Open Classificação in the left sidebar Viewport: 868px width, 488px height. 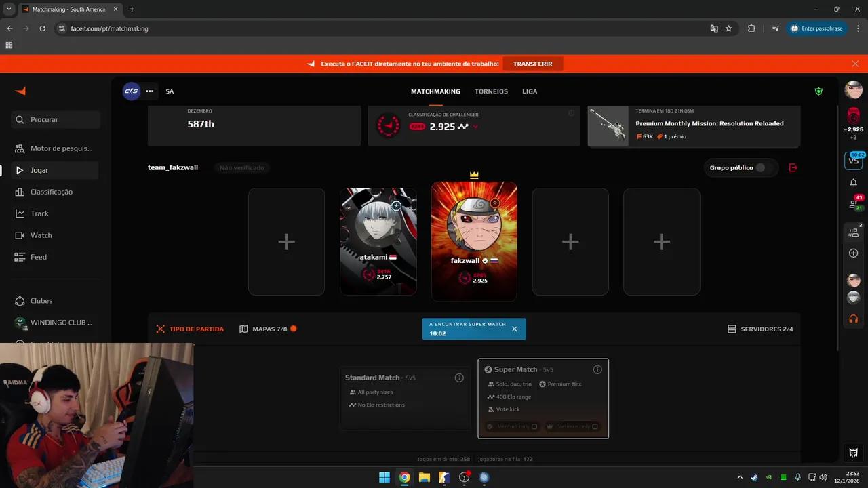pos(51,192)
